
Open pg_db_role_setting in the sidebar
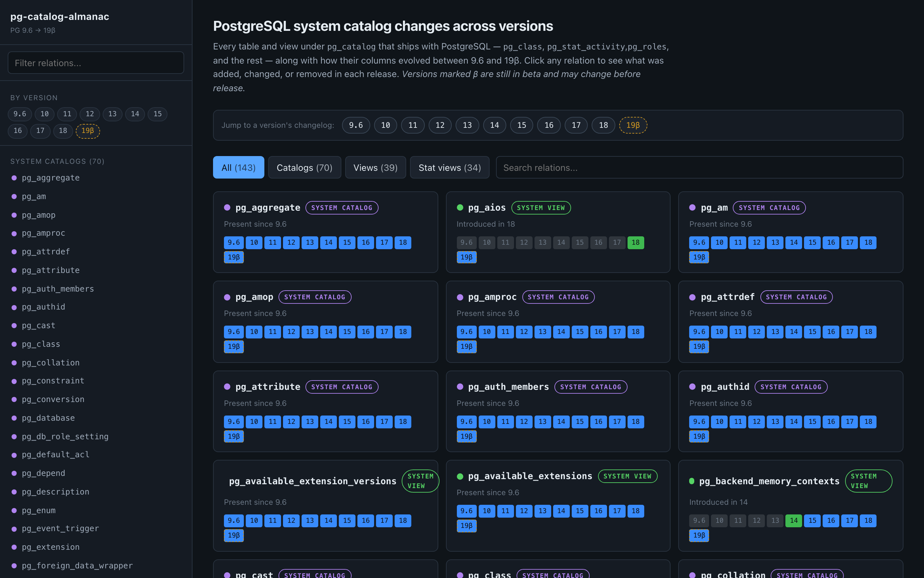[x=65, y=436]
